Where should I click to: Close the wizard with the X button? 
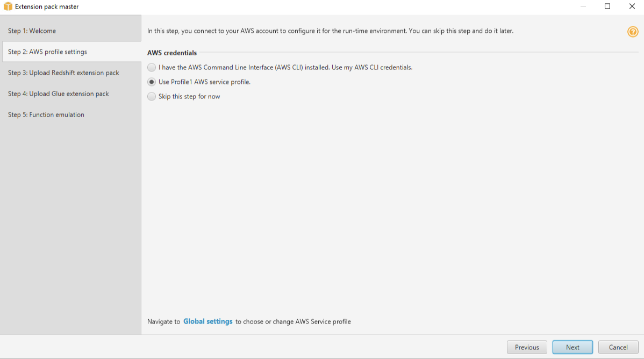632,6
